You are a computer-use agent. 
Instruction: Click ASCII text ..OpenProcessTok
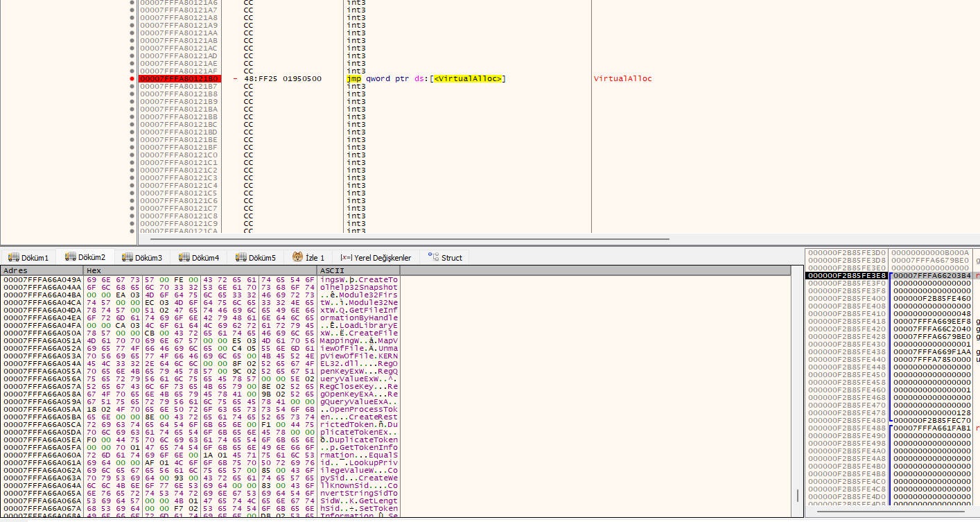[x=359, y=409]
